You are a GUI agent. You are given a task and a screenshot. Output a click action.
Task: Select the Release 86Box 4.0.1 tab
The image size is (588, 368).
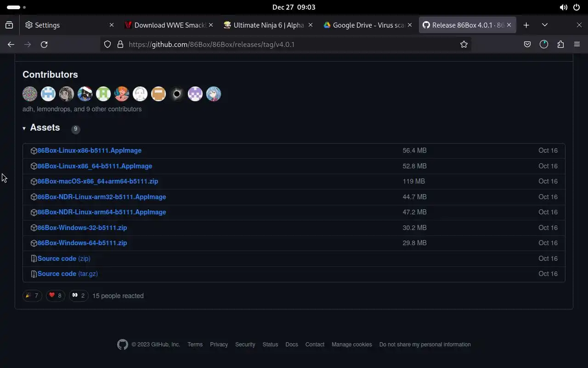(x=467, y=25)
